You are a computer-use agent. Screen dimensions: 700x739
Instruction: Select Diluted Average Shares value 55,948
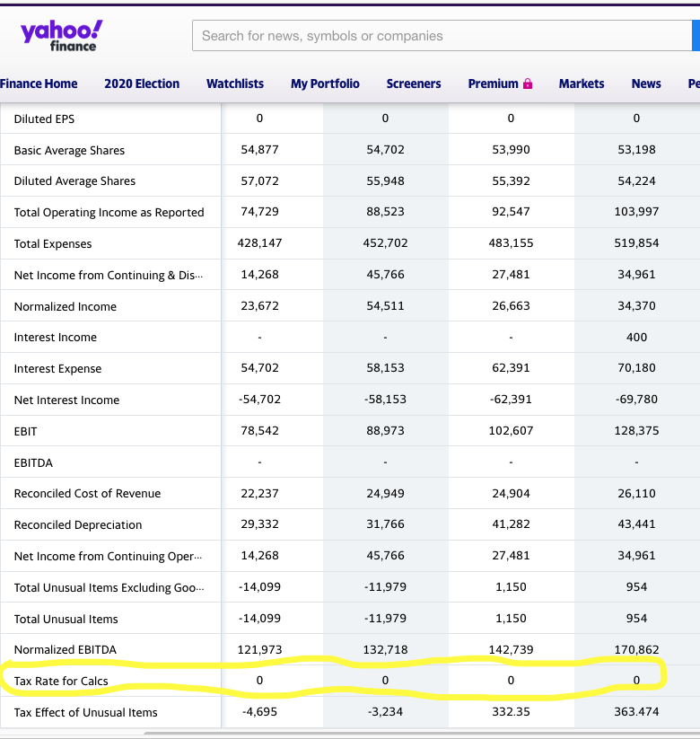pos(385,180)
